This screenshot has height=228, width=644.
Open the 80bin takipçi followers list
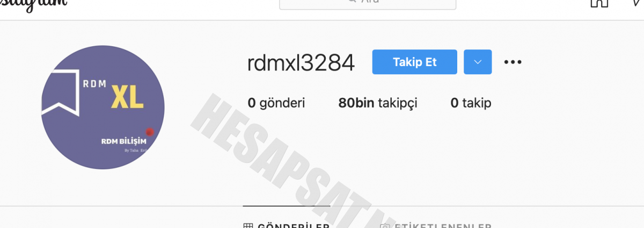[x=378, y=103]
